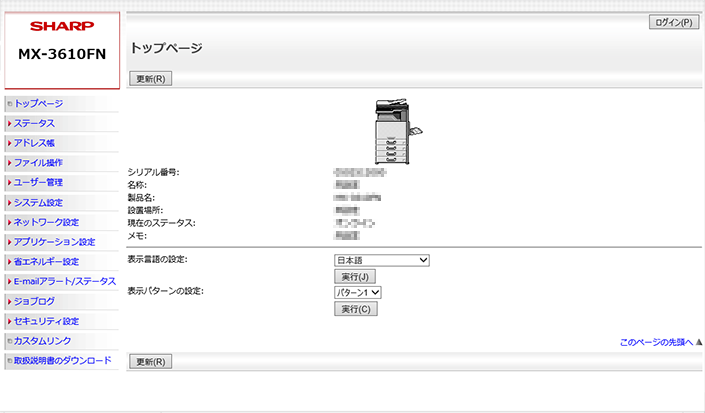Open システム設定 system settings
The image size is (705, 413).
click(38, 202)
